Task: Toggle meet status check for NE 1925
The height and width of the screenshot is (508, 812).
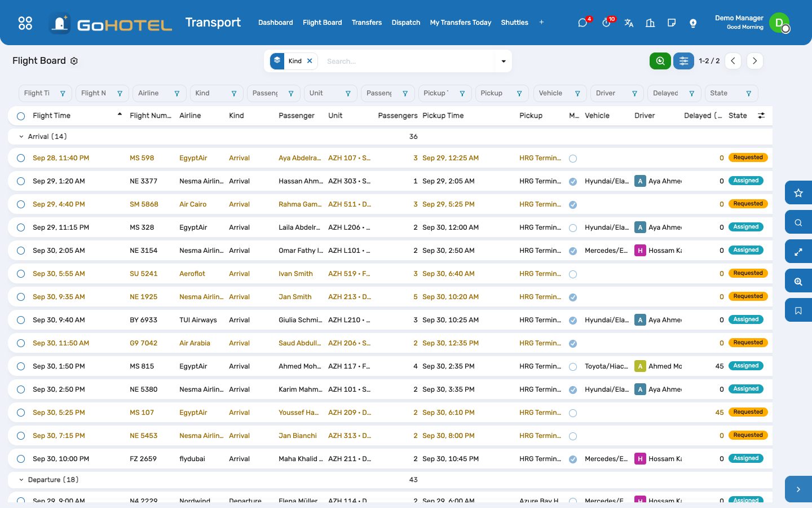Action: 573,297
